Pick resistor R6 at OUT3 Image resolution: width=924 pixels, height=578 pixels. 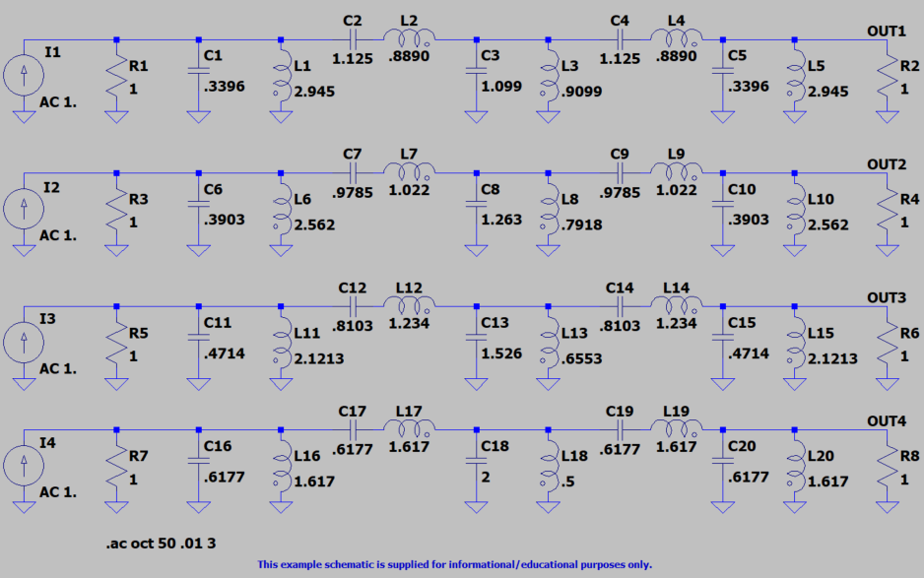887,343
